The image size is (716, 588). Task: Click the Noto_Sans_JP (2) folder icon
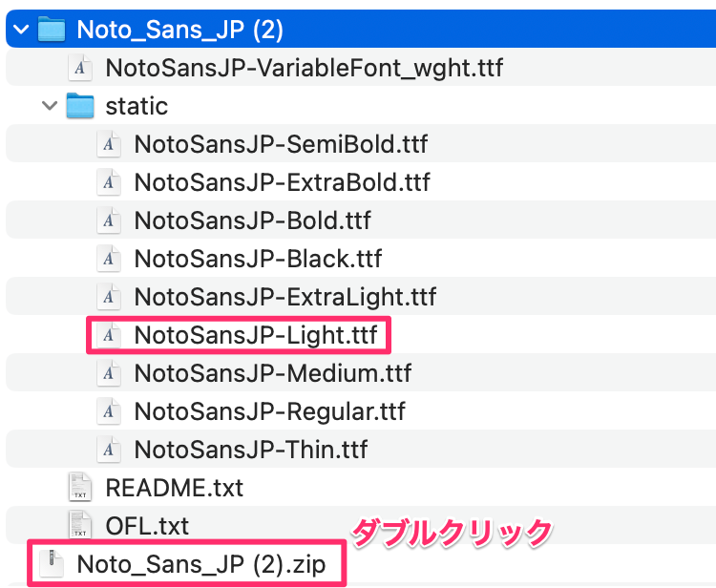[51, 29]
